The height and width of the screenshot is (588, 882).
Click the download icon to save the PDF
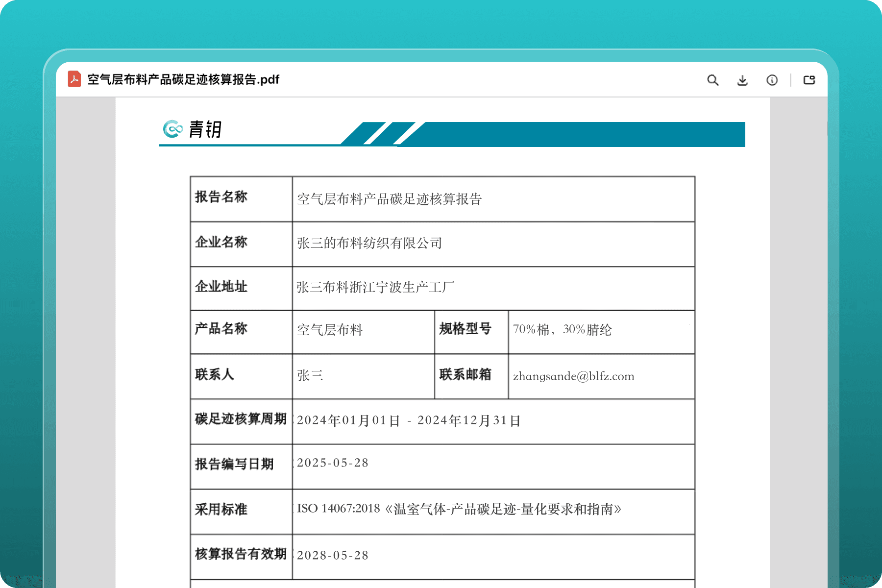click(x=742, y=80)
